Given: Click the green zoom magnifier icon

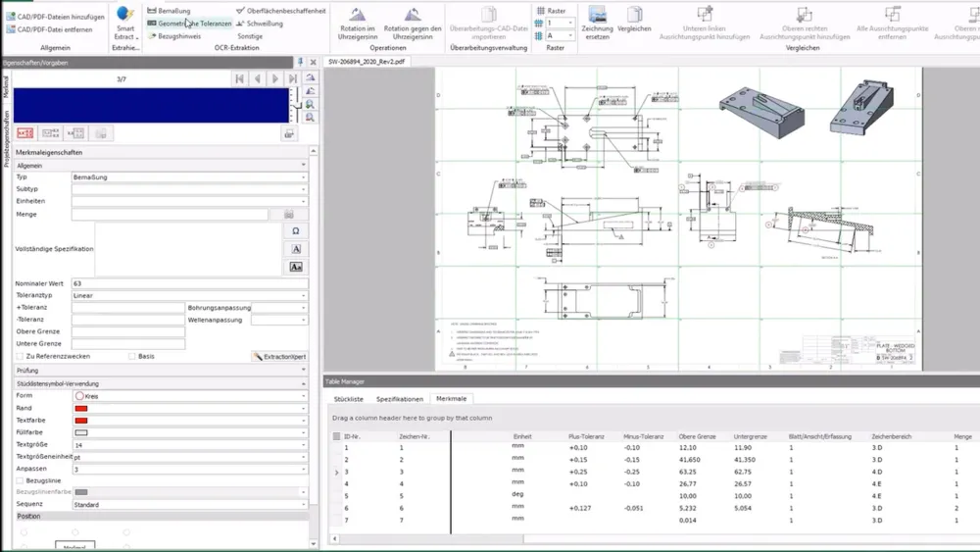Looking at the screenshot, I should pyautogui.click(x=310, y=104).
